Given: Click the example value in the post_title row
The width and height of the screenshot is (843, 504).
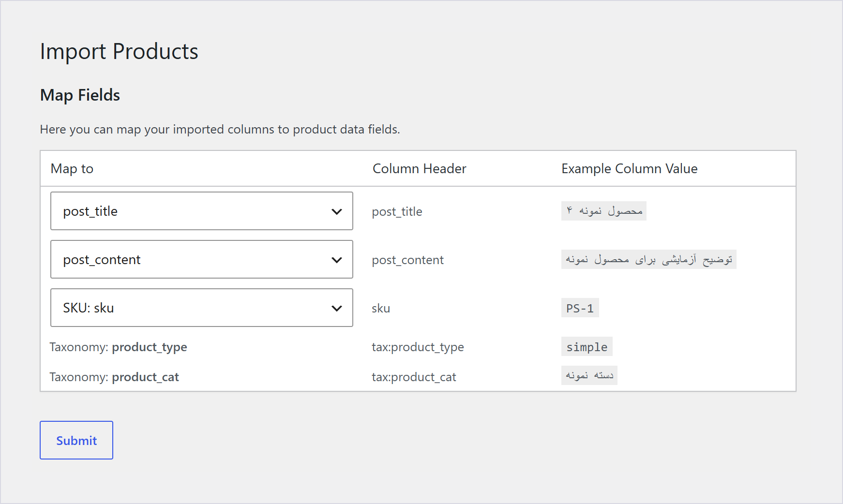Looking at the screenshot, I should (603, 211).
